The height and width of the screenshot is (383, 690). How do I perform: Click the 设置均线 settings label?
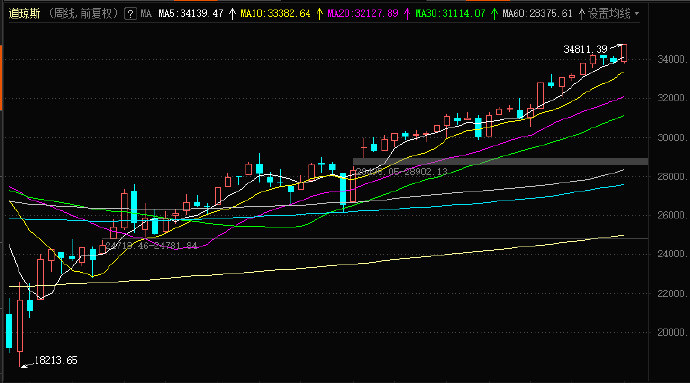609,14
